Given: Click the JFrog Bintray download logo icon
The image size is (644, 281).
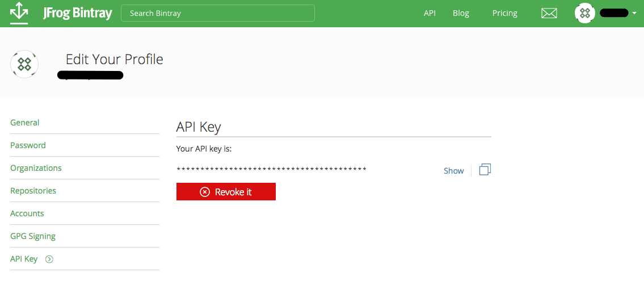Looking at the screenshot, I should (19, 13).
